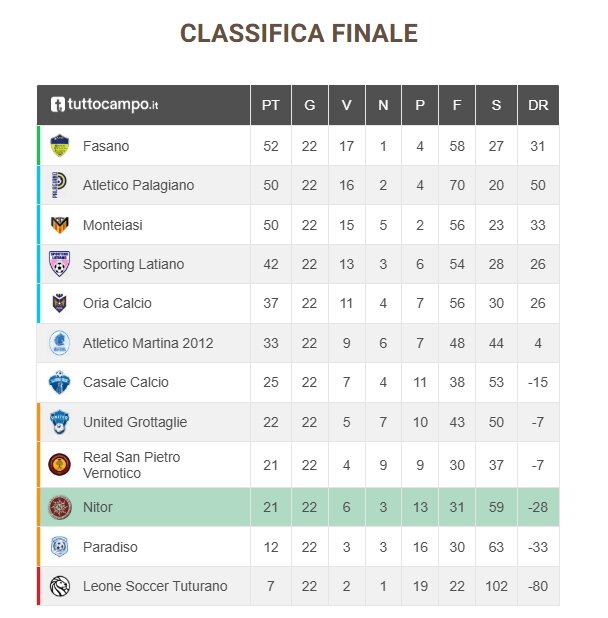Click the Atletico Palagiano team logo
608x618 pixels.
59,185
